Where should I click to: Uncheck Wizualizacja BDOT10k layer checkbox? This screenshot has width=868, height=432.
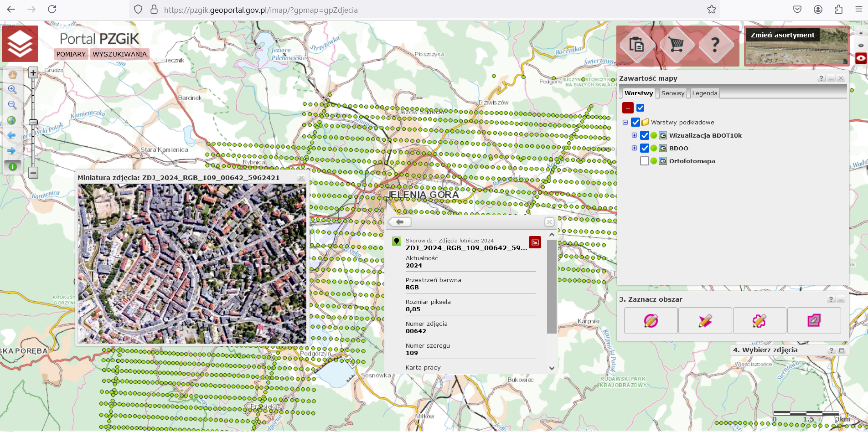644,135
